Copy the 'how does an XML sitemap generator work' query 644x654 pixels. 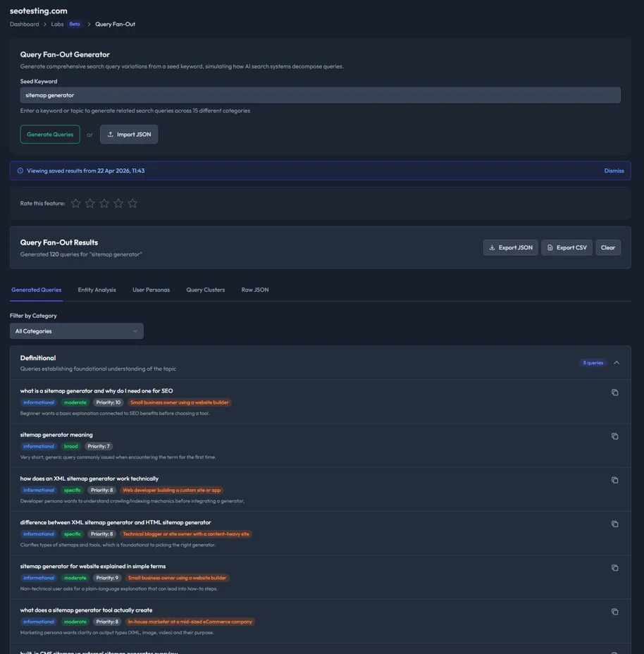point(614,480)
